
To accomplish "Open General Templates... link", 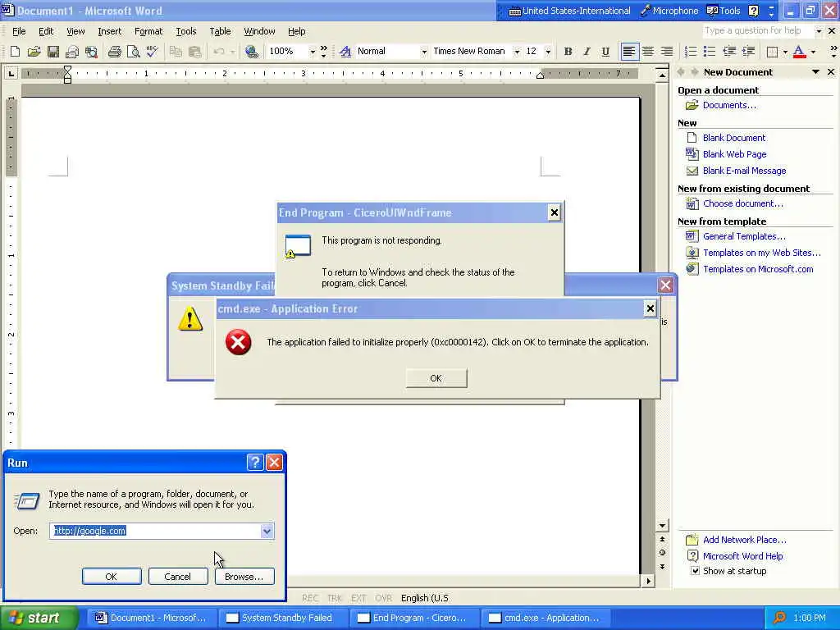I will 744,236.
